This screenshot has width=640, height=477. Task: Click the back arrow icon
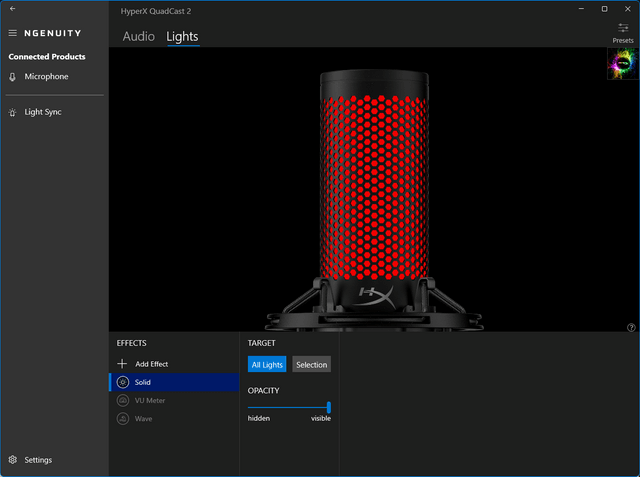point(13,9)
